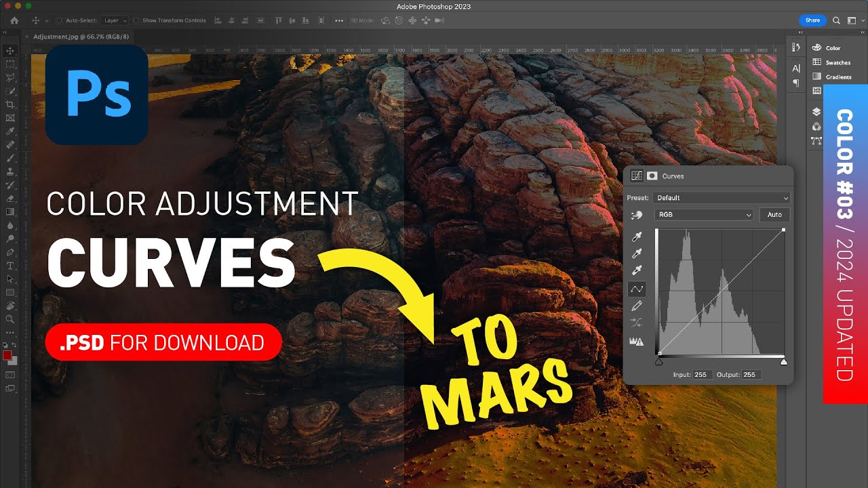868x488 pixels.
Task: Select the Zoom tool
Action: pos(10,318)
